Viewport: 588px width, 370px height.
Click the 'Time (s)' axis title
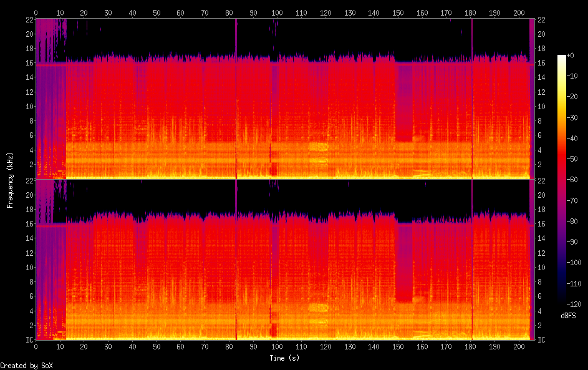[284, 358]
